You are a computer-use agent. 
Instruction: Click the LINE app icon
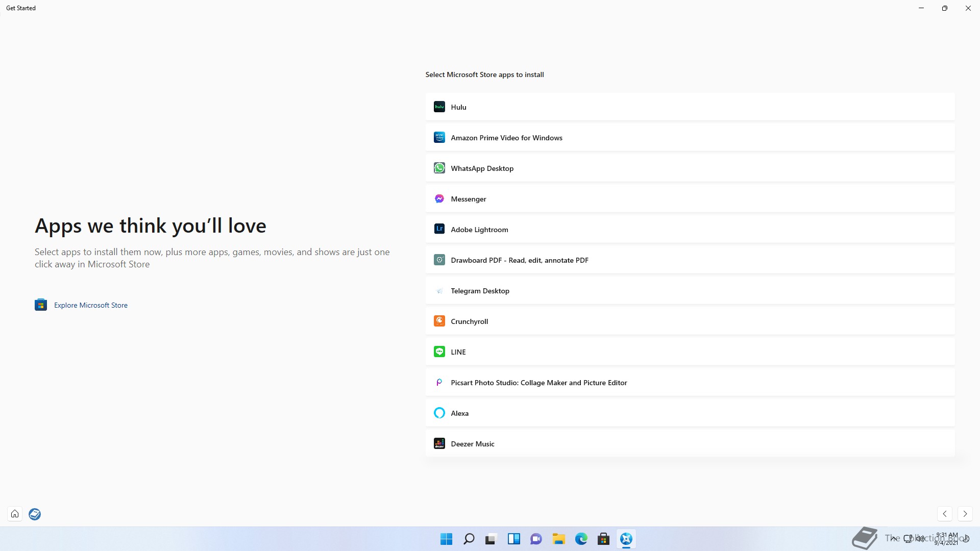(439, 352)
